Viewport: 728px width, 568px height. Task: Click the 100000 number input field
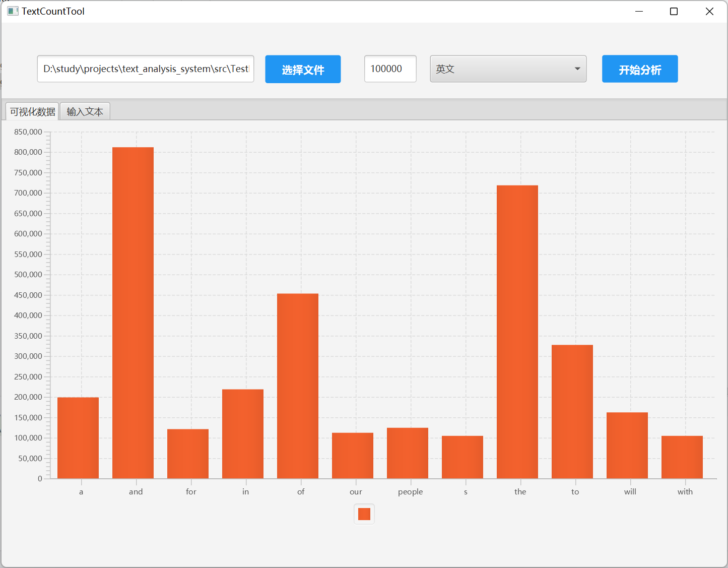pyautogui.click(x=390, y=69)
